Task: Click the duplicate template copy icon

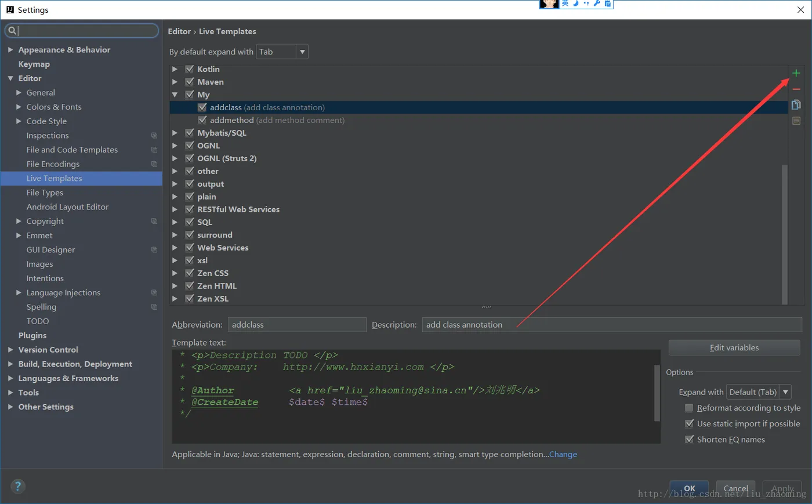Action: (x=796, y=105)
